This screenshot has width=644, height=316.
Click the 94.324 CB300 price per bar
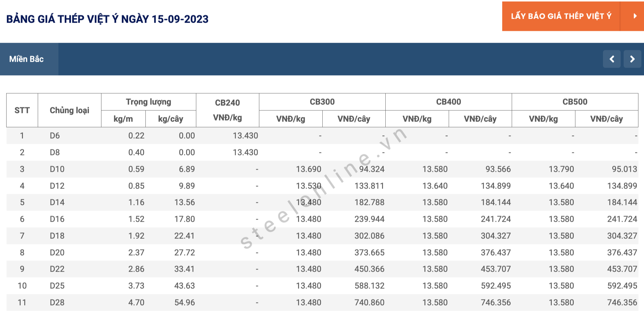[372, 169]
